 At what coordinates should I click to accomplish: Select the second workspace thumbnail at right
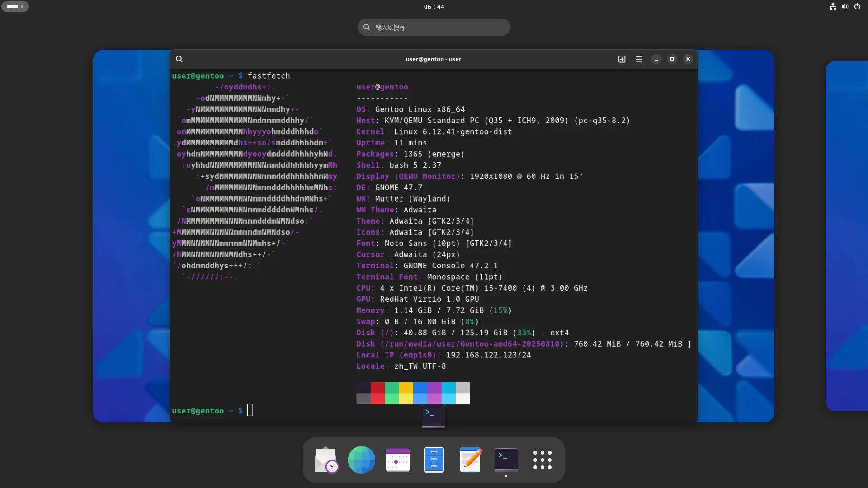[x=846, y=236]
